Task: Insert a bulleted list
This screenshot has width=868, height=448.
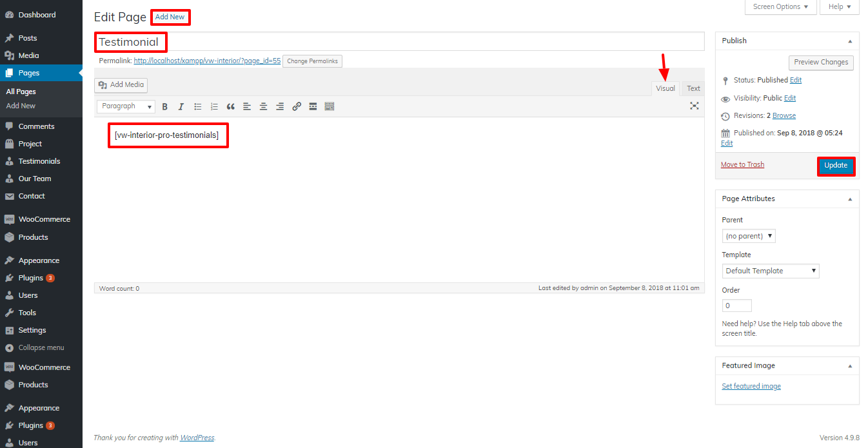Action: pyautogui.click(x=198, y=107)
